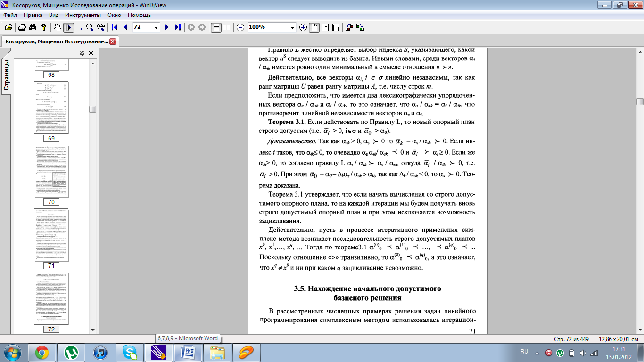Image resolution: width=644 pixels, height=362 pixels.
Task: Click the Страницы sidebar tab
Action: pyautogui.click(x=7, y=75)
